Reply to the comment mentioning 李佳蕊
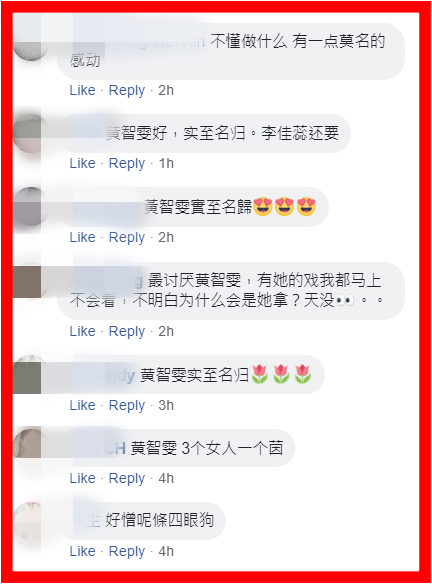 [x=127, y=164]
